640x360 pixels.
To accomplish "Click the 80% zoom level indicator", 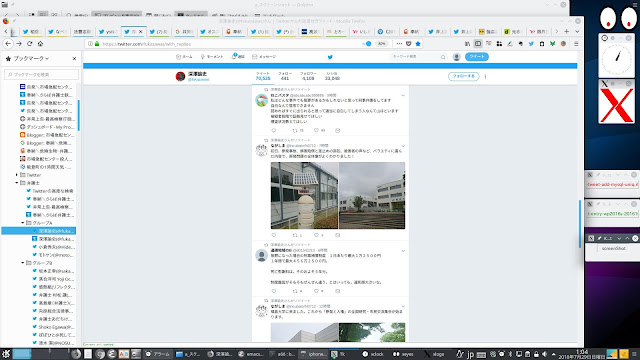I will pos(381,44).
